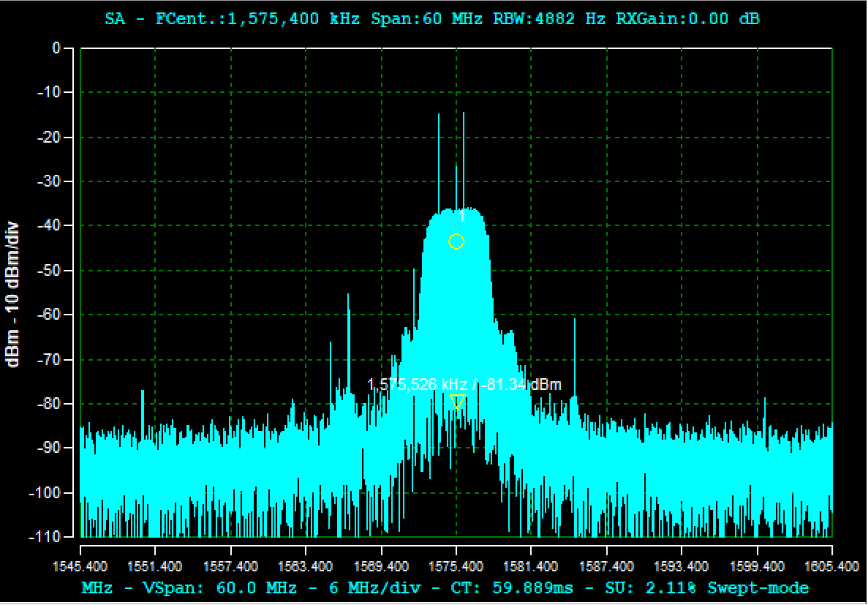The image size is (868, 605).
Task: Click the marker readout 1,575,526 kHz / -81.34 dBm
Action: point(464,385)
